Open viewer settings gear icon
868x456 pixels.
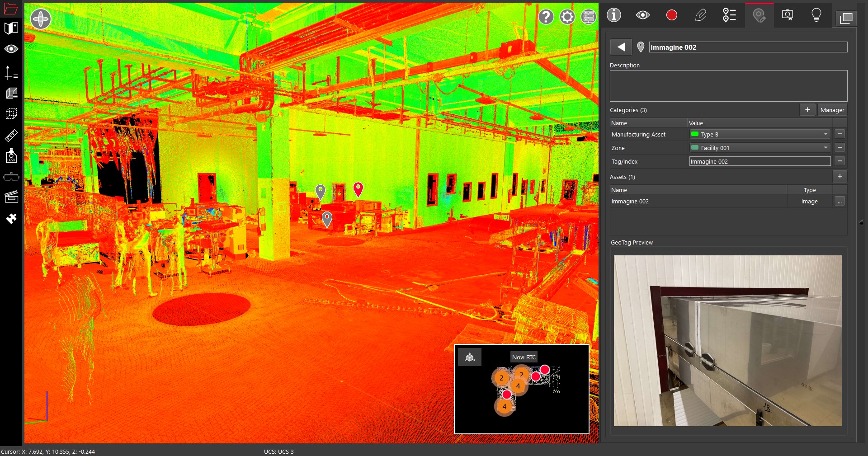coord(567,17)
